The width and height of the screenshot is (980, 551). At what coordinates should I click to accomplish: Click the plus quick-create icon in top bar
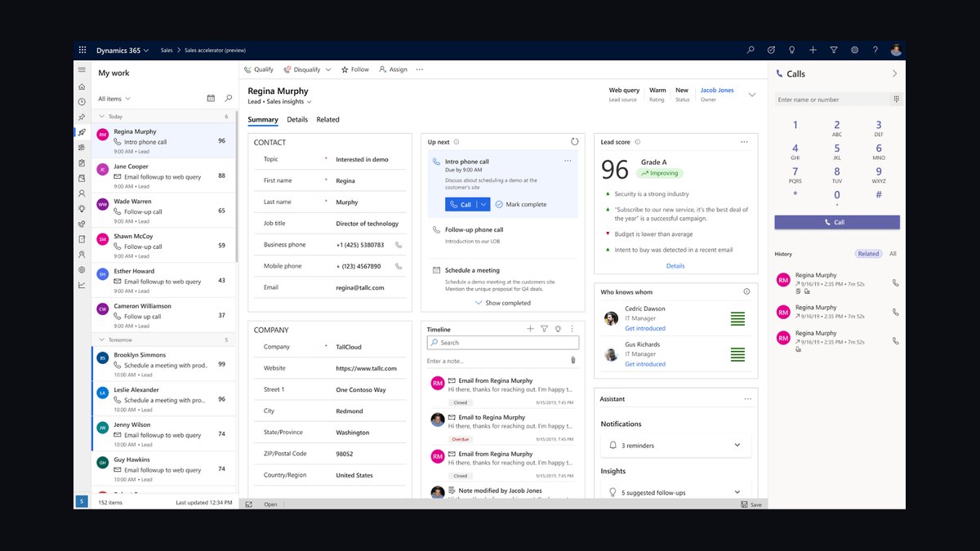pyautogui.click(x=813, y=50)
